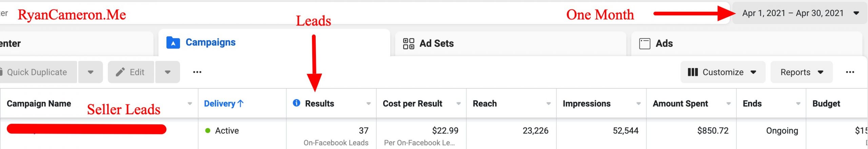Open the three-dot menu next to Edit
This screenshot has height=149, width=868.
pyautogui.click(x=197, y=72)
